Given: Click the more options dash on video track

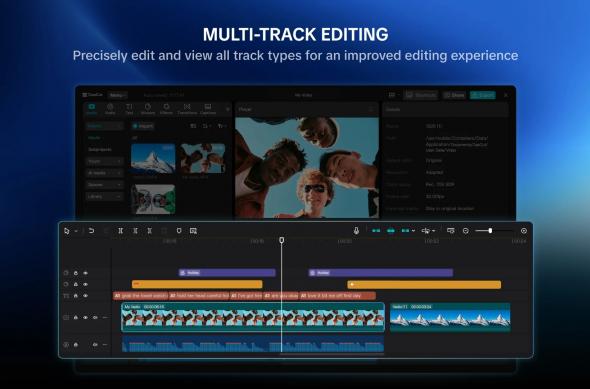Looking at the screenshot, I should tap(105, 318).
